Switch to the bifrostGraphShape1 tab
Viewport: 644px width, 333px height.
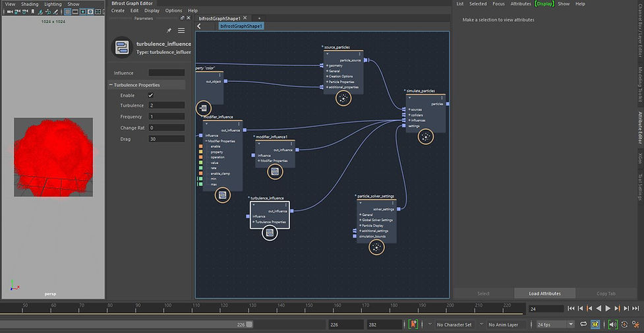coord(220,18)
